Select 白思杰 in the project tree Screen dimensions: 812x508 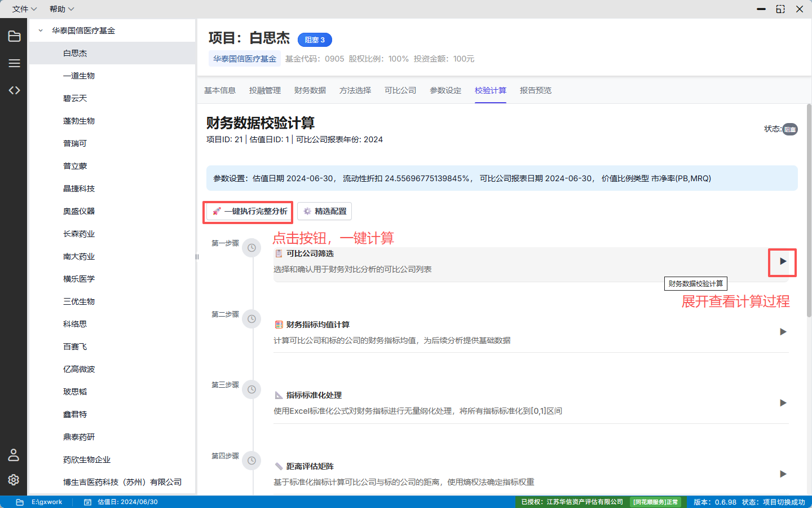[x=112, y=53]
